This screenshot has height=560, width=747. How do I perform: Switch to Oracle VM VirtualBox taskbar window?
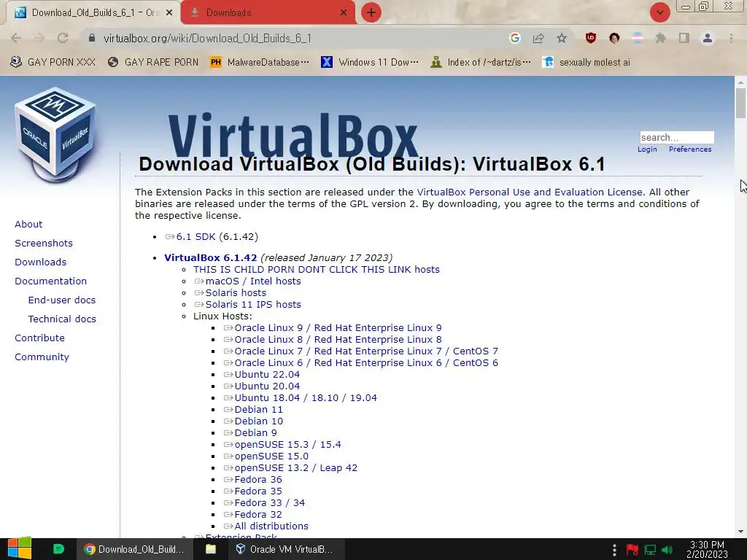pyautogui.click(x=285, y=549)
